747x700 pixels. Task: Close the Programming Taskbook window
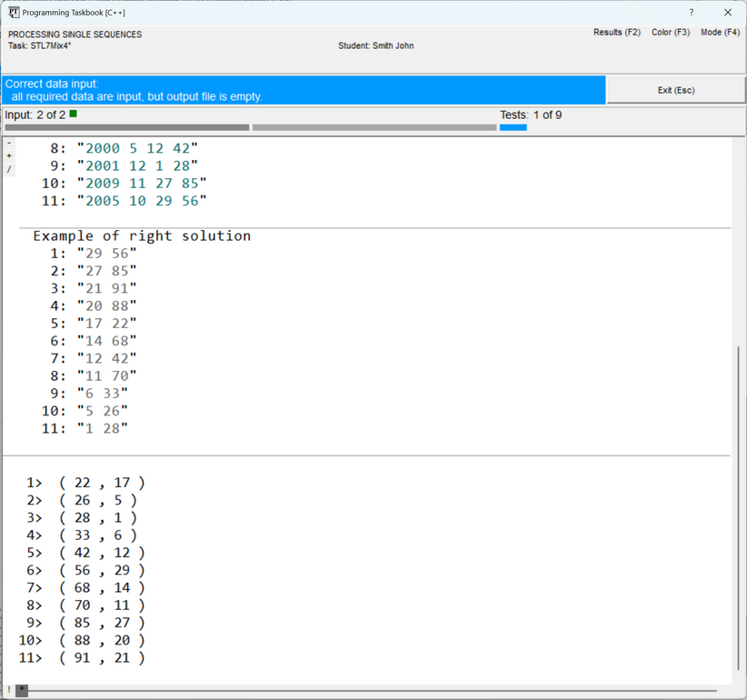(727, 13)
